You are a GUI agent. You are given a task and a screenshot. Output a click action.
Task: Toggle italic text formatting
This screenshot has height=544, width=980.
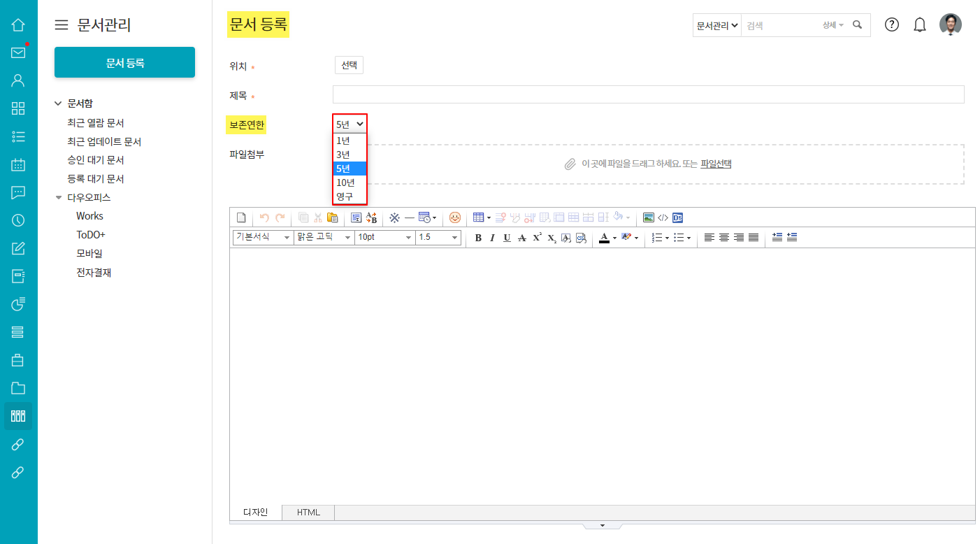[492, 238]
